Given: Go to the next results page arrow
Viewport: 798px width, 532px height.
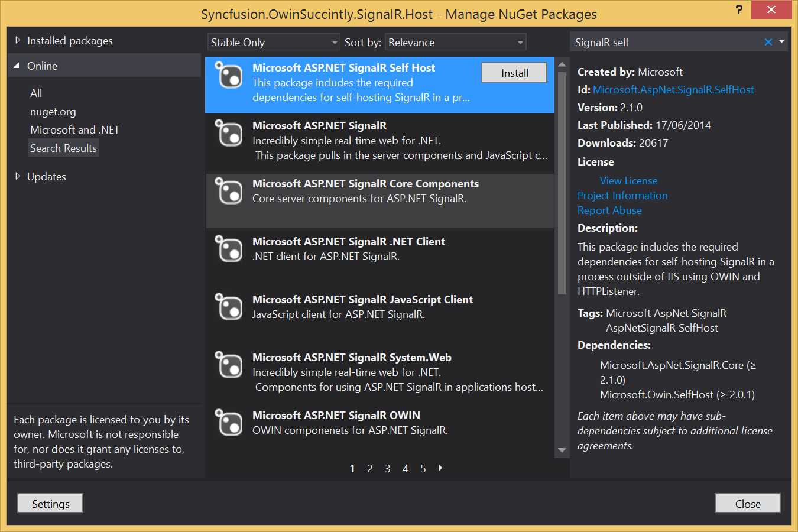Looking at the screenshot, I should 440,468.
